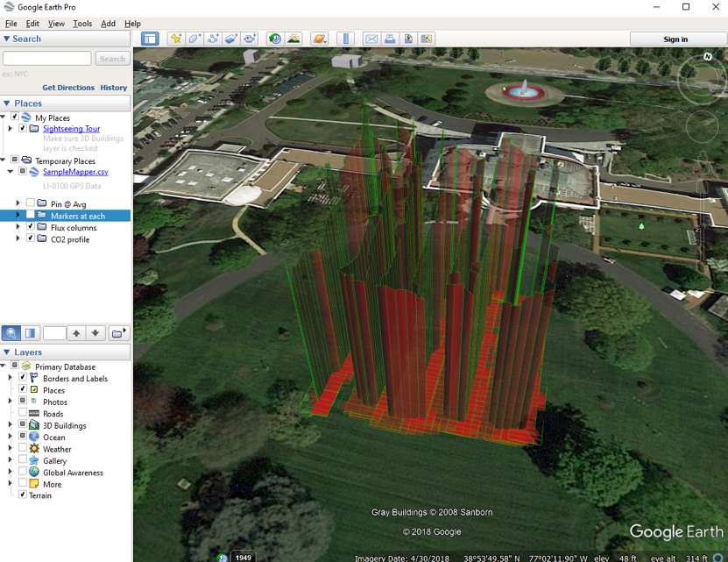The height and width of the screenshot is (562, 728).
Task: Uncheck the Flux columns folder
Action: click(x=31, y=227)
